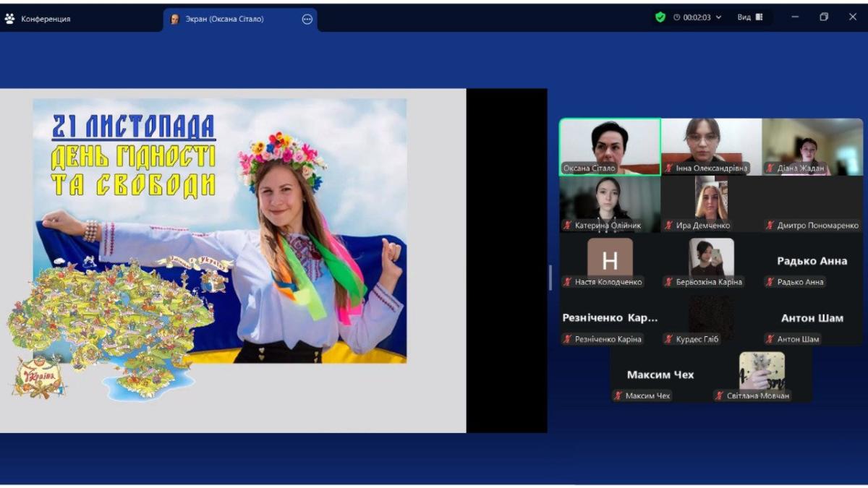The image size is (868, 488).
Task: Click the green encryption shield icon
Action: pyautogui.click(x=660, y=17)
